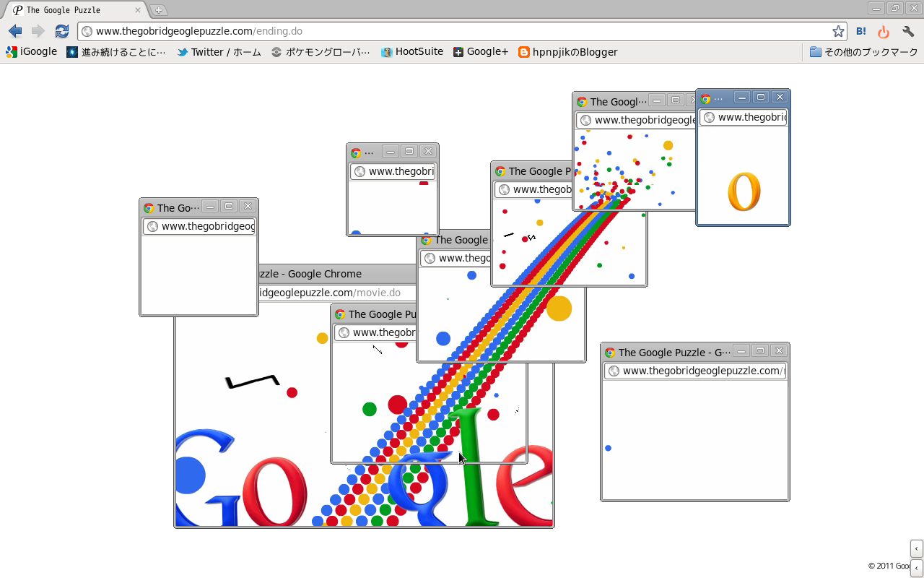Open the ポケモングローバ… bookmark
This screenshot has height=578, width=924.
point(321,52)
